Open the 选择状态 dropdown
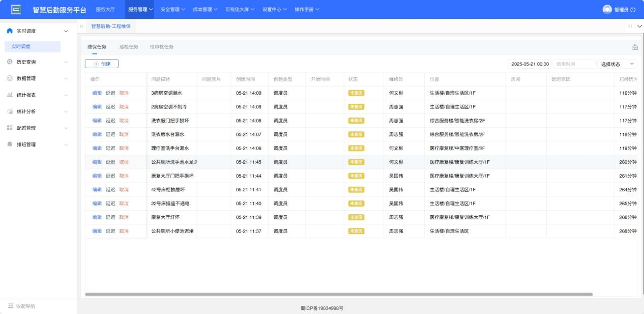The width and height of the screenshot is (644, 314). point(618,64)
